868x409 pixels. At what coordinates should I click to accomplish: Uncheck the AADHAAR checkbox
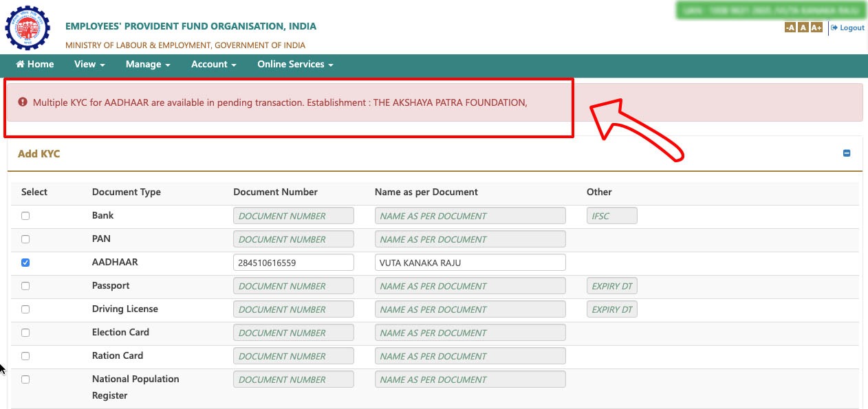click(x=25, y=263)
